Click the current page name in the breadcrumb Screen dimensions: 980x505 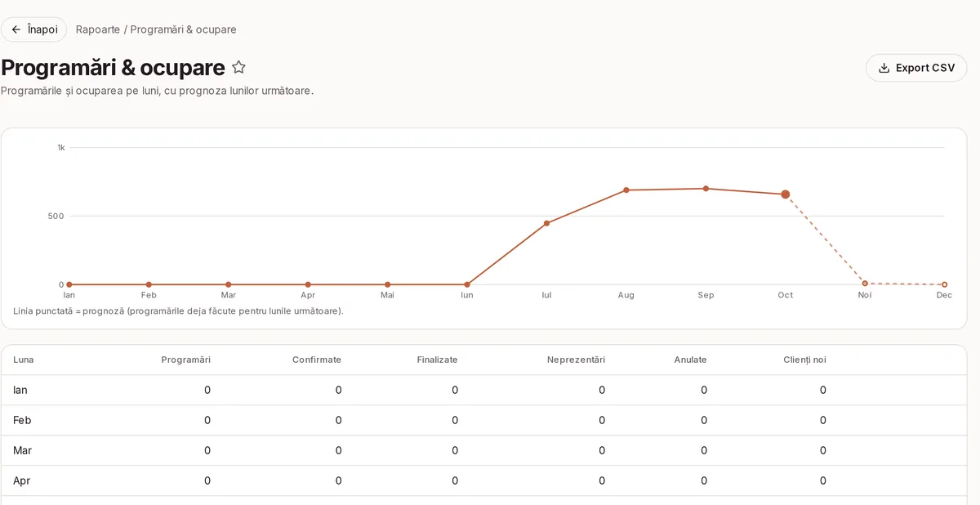(183, 29)
